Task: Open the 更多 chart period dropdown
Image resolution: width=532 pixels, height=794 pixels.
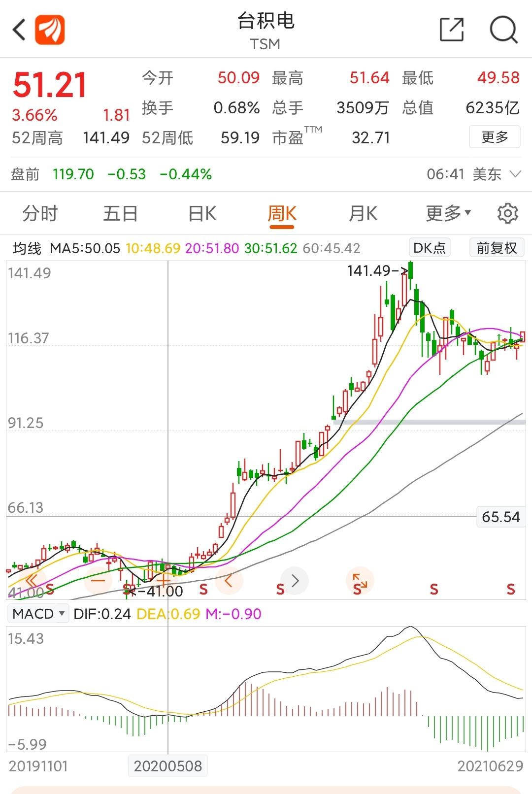Action: (448, 213)
